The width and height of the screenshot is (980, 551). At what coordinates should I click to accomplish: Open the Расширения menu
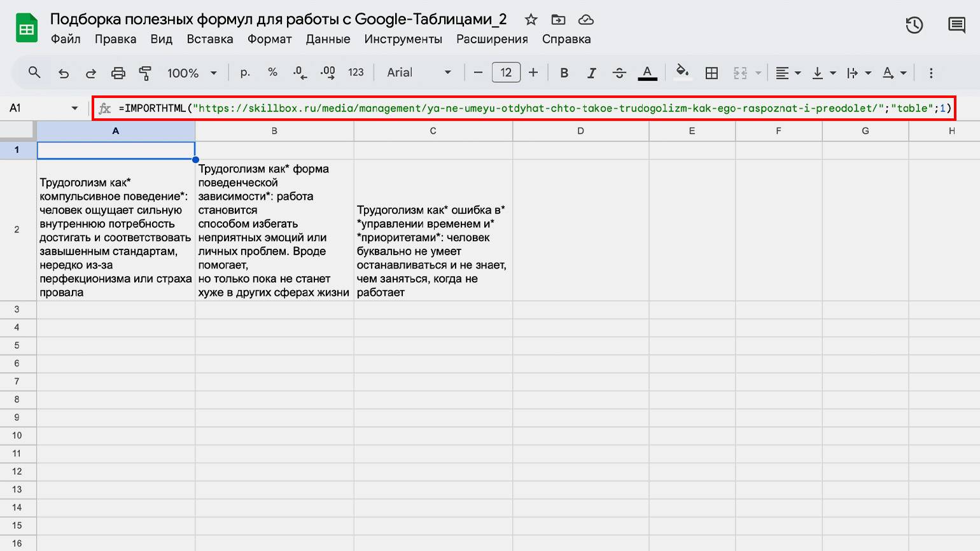[x=492, y=39]
